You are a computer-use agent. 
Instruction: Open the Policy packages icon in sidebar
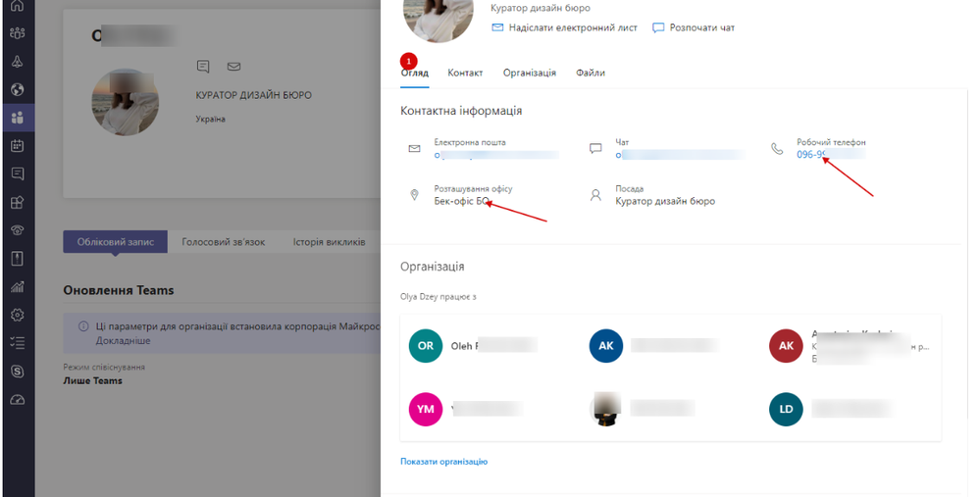click(18, 259)
